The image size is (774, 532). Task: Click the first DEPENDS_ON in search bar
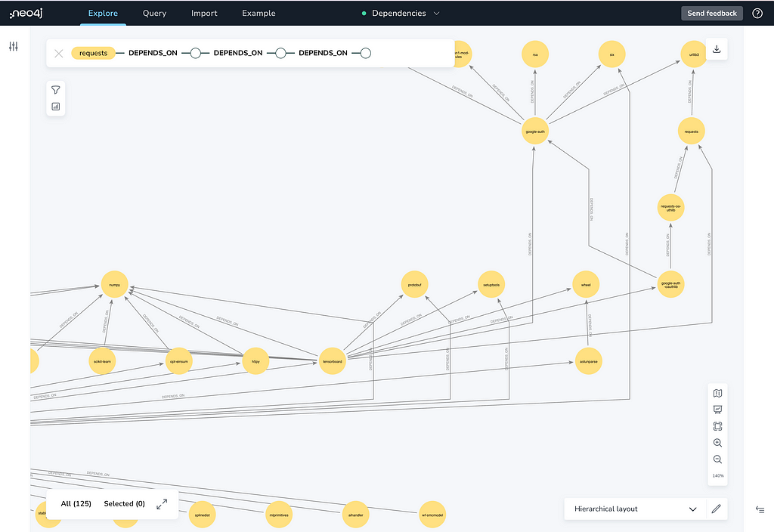[x=153, y=54]
